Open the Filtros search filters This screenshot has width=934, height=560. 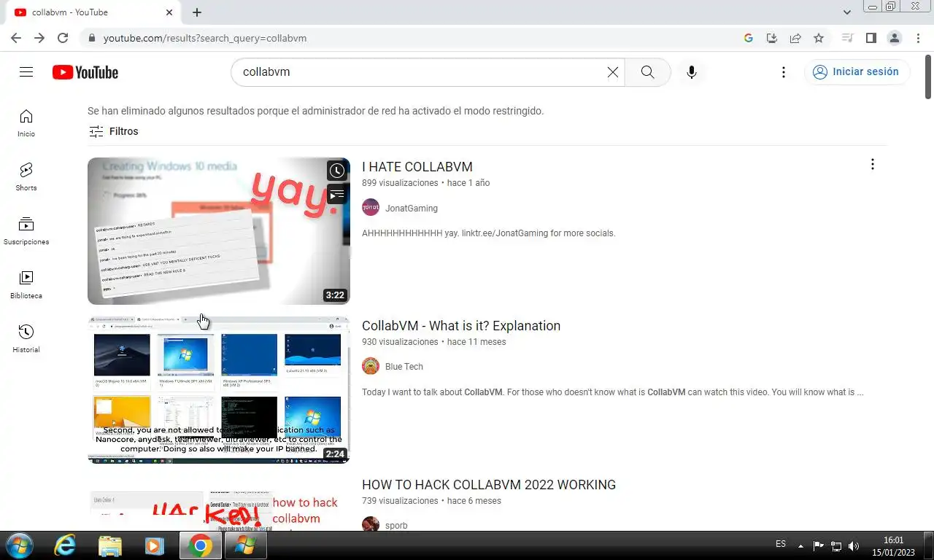point(113,131)
